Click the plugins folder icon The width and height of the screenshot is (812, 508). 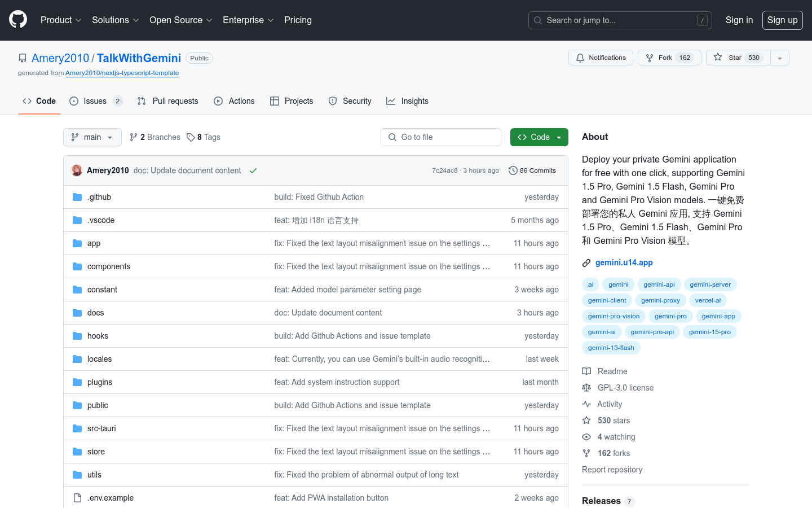pyautogui.click(x=77, y=382)
